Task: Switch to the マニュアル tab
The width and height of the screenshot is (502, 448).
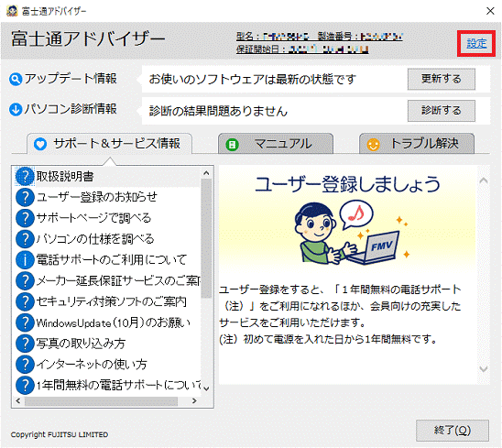Action: click(276, 144)
